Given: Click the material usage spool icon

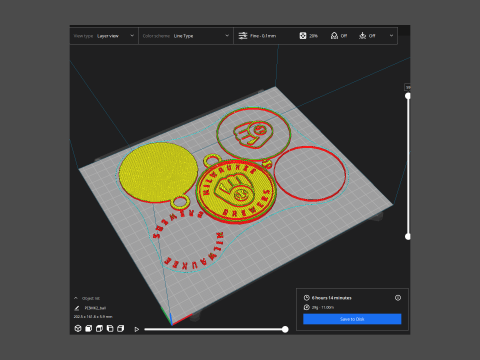Looking at the screenshot, I should [x=307, y=307].
